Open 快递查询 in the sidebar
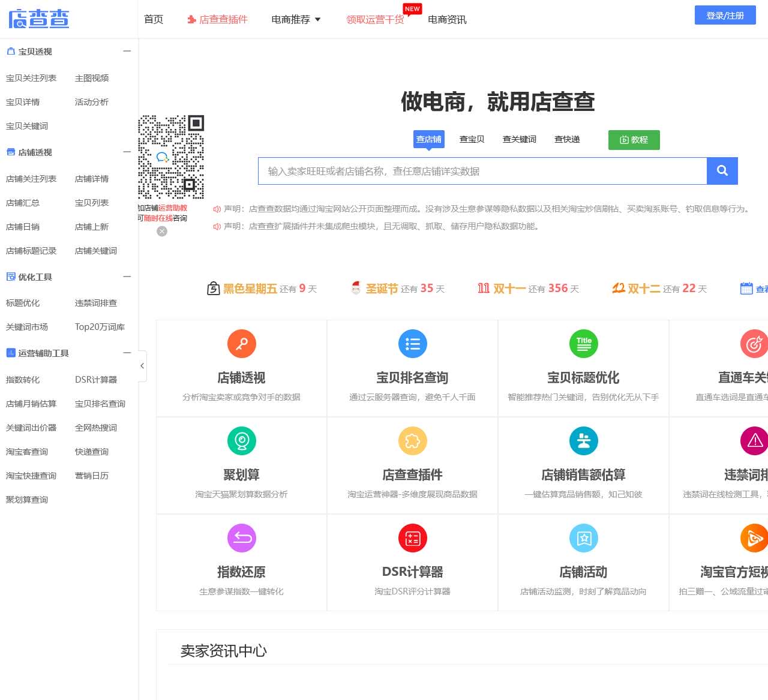 pos(92,452)
